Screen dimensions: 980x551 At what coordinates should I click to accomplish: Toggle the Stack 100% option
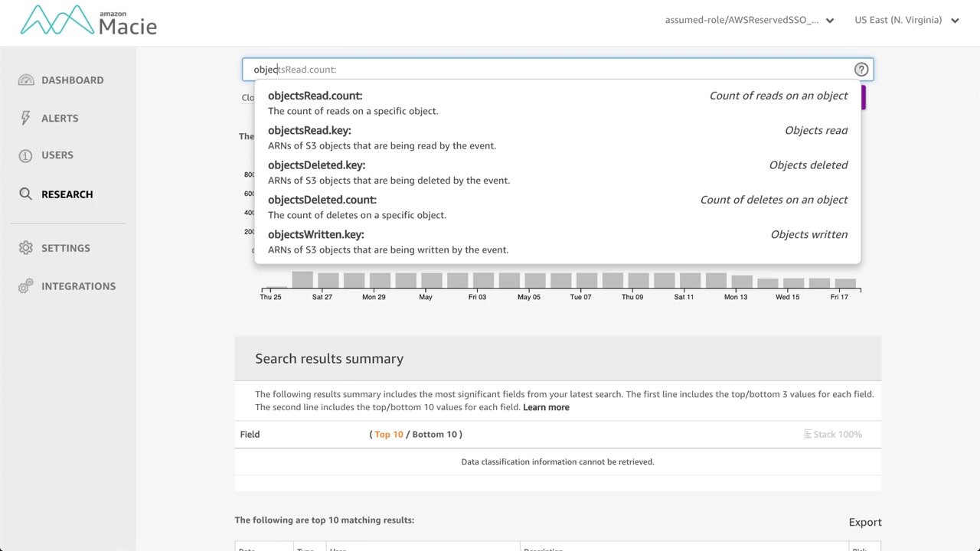(832, 435)
